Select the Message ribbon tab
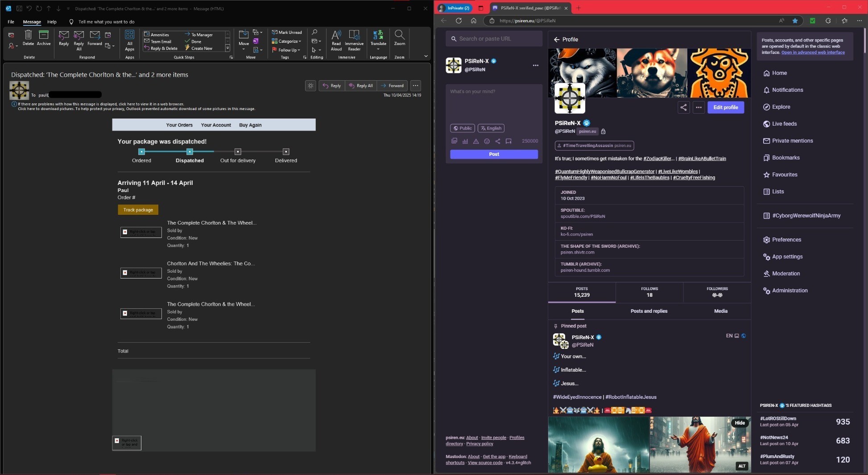868x475 pixels. [x=32, y=22]
